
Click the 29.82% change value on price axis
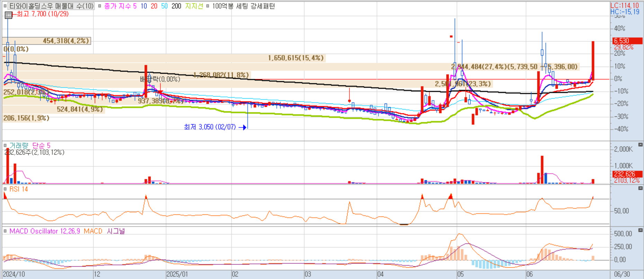point(624,47)
